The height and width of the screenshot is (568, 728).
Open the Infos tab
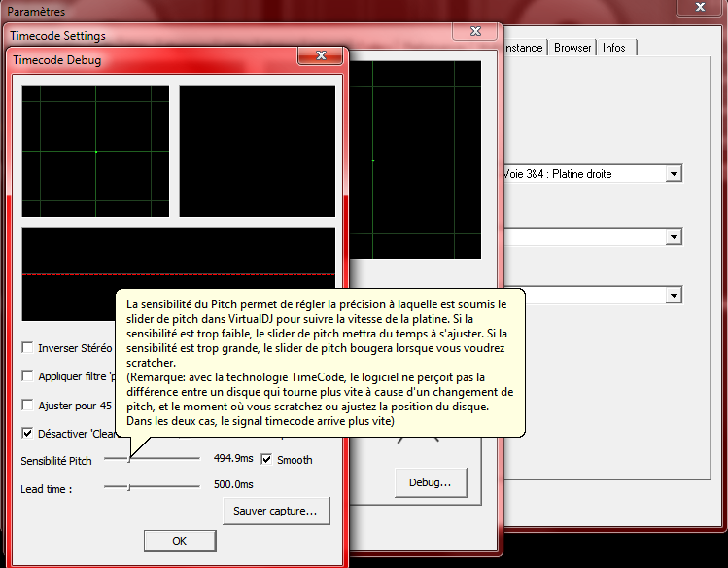(614, 48)
